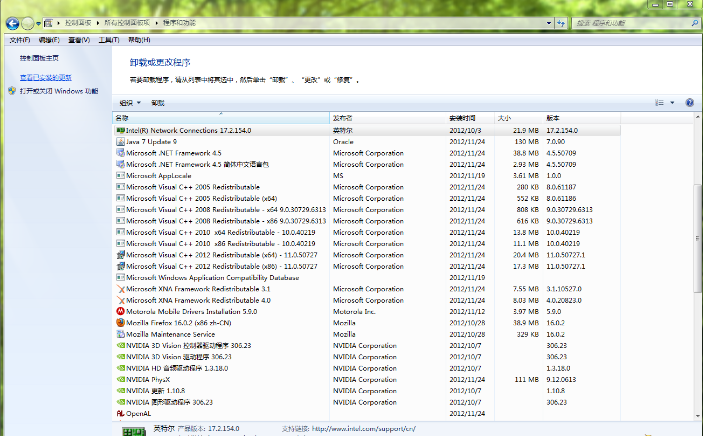Open the 文件(F) menu
This screenshot has width=703, height=436.
pos(19,40)
